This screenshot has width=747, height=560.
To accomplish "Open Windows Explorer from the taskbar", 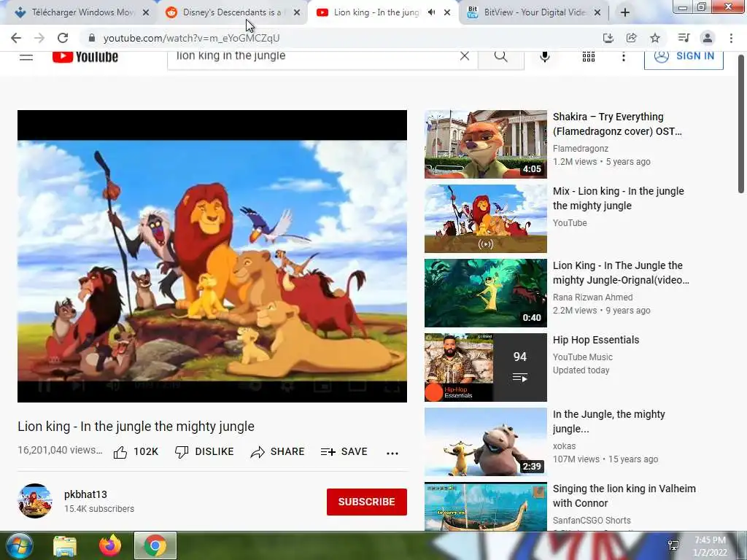I will [x=65, y=545].
